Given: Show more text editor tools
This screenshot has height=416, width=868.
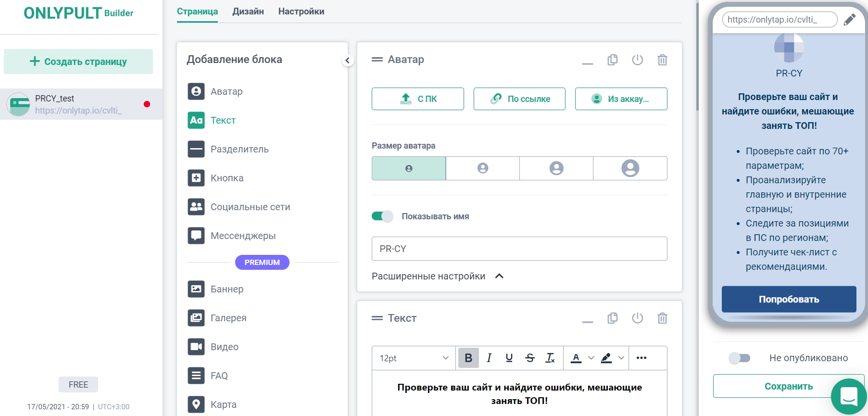Looking at the screenshot, I should tap(642, 358).
